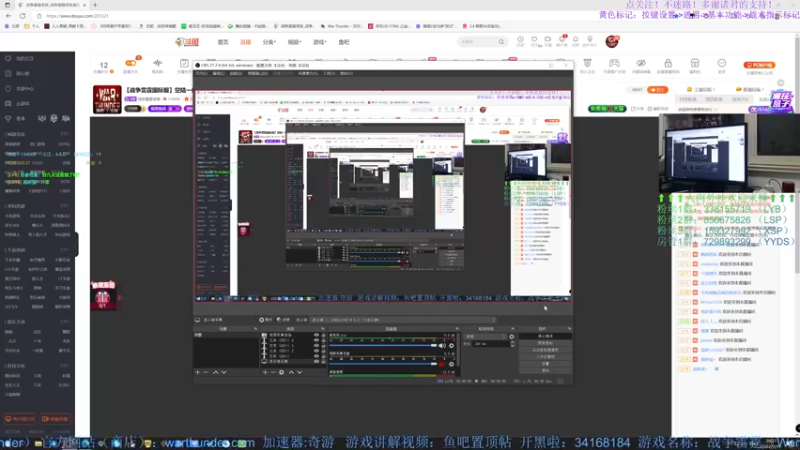
Task: Unmute the red muted second audio channel
Action: tap(442, 364)
